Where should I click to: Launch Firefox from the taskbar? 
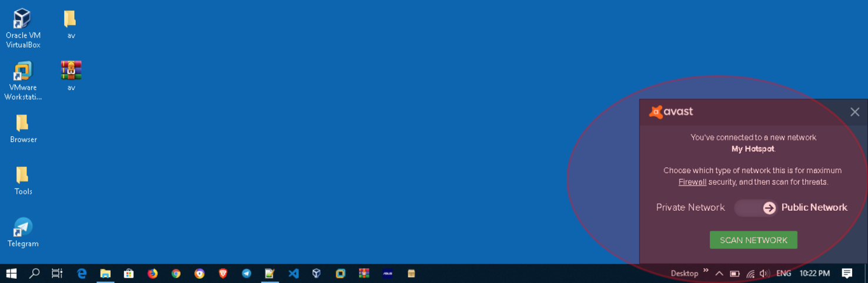[152, 274]
